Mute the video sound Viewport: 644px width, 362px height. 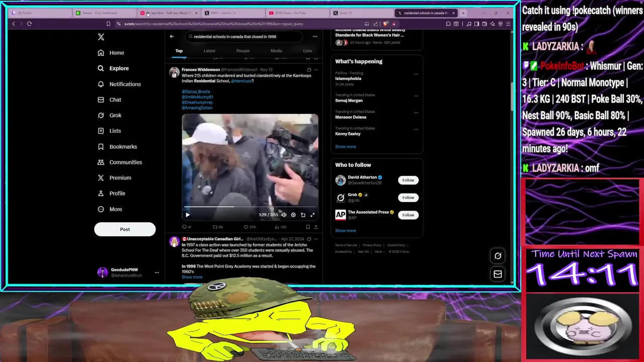point(284,215)
